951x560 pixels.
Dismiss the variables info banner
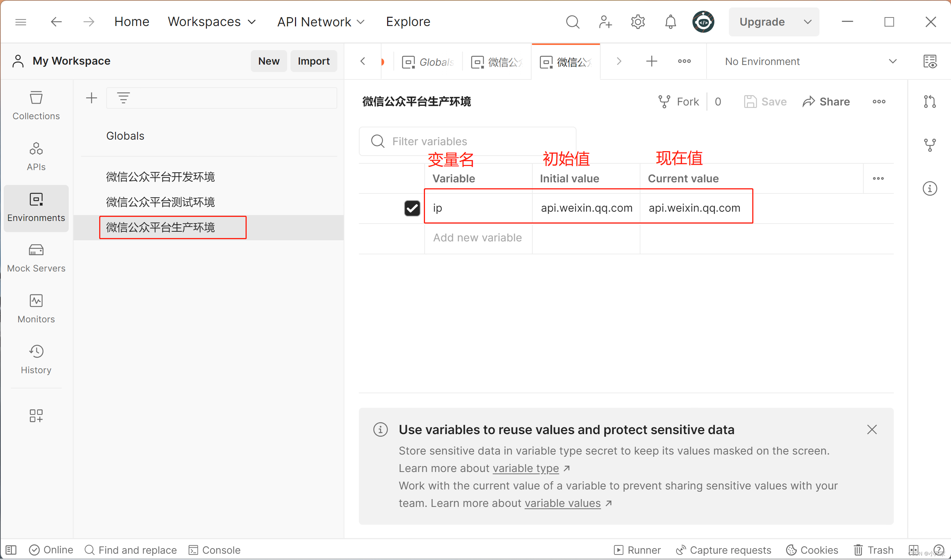coord(872,429)
